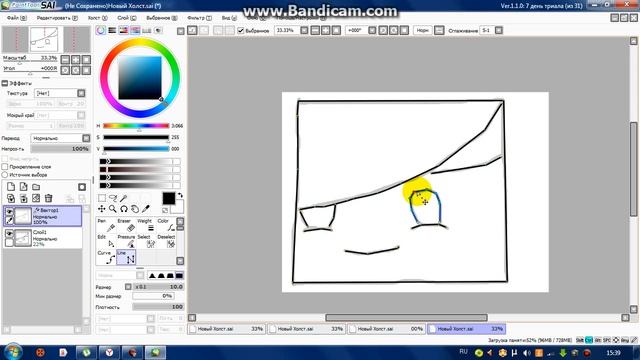Toggle the RGB sliders panel
The width and height of the screenshot is (640, 360).
pos(112,30)
